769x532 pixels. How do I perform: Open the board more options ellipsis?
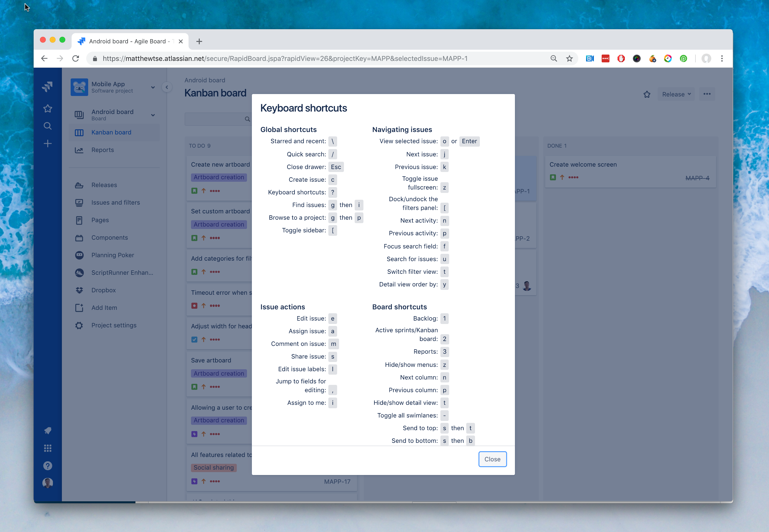(x=707, y=94)
